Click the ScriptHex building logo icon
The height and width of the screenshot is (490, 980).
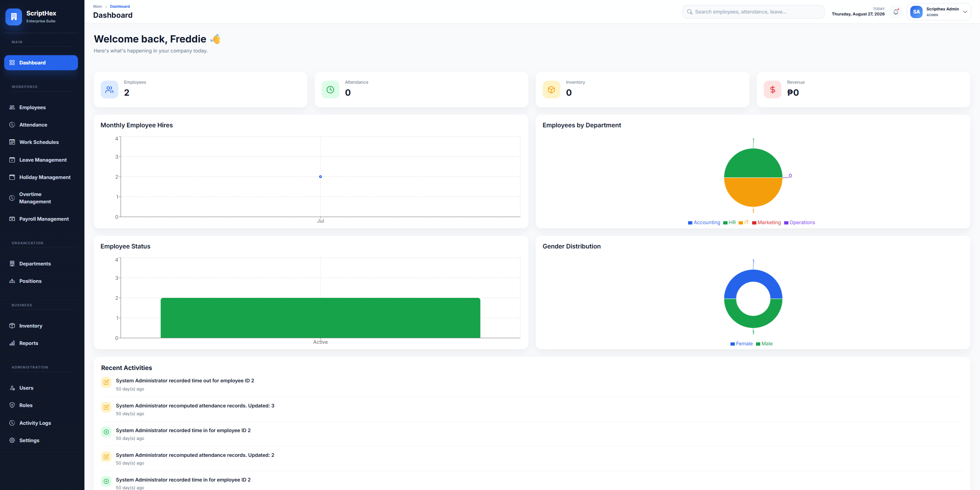(x=14, y=17)
